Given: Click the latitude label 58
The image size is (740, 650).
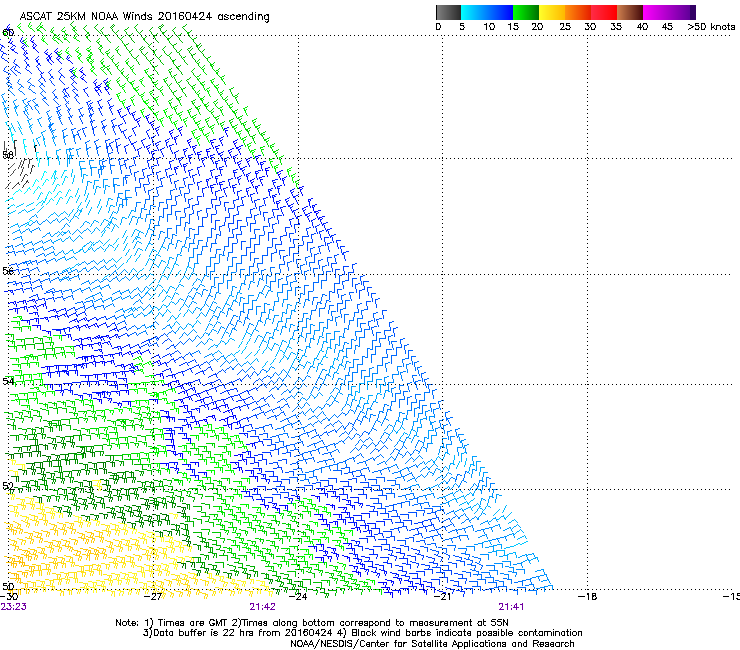Looking at the screenshot, I should tap(8, 155).
